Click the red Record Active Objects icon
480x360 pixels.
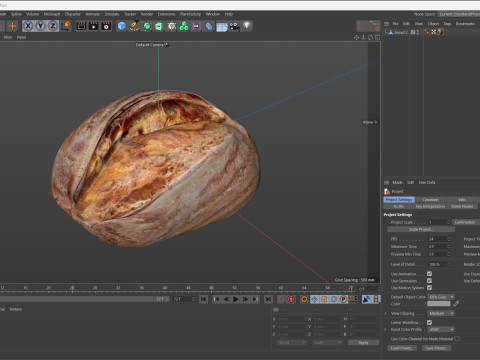tap(291, 299)
